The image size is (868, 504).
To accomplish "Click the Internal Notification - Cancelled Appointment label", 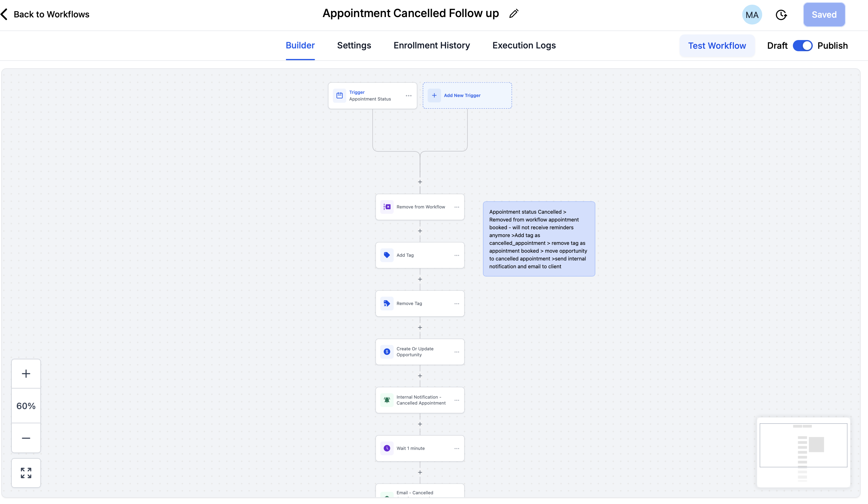I will click(421, 400).
